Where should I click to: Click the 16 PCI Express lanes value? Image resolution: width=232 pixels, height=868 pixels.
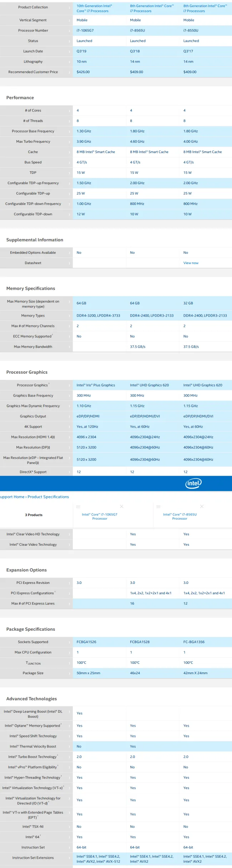(x=132, y=604)
